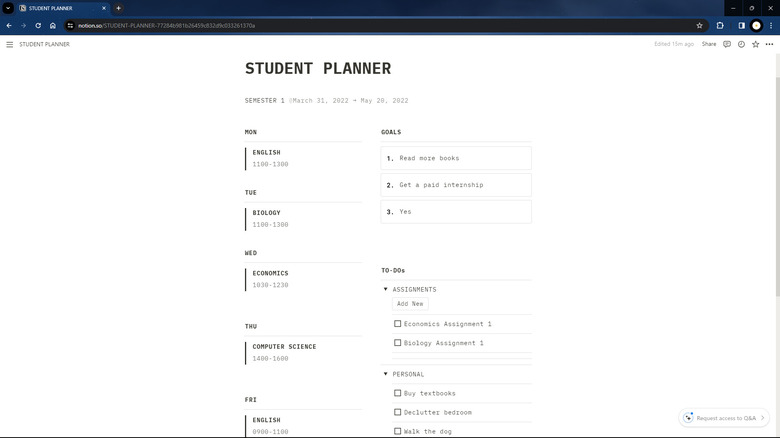Close the STUDENT PLANNER tab
This screenshot has width=780, height=438.
pos(104,8)
